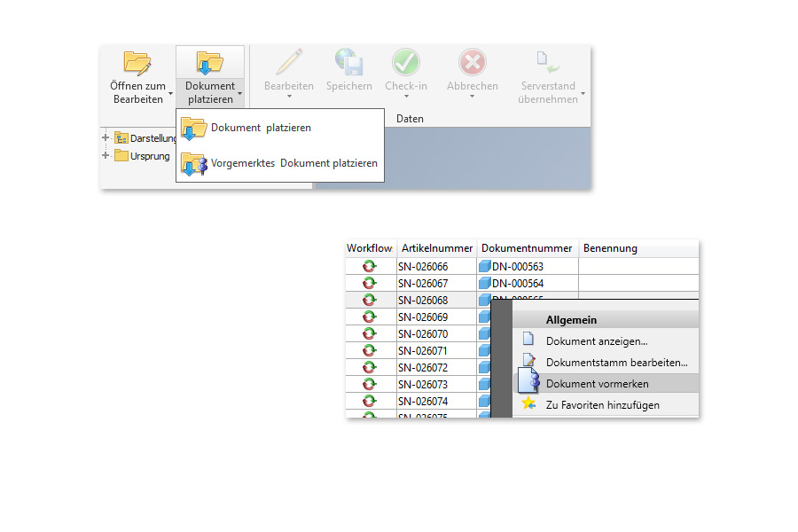Click the green Check-in icon
The width and height of the screenshot is (798, 532).
(x=405, y=63)
